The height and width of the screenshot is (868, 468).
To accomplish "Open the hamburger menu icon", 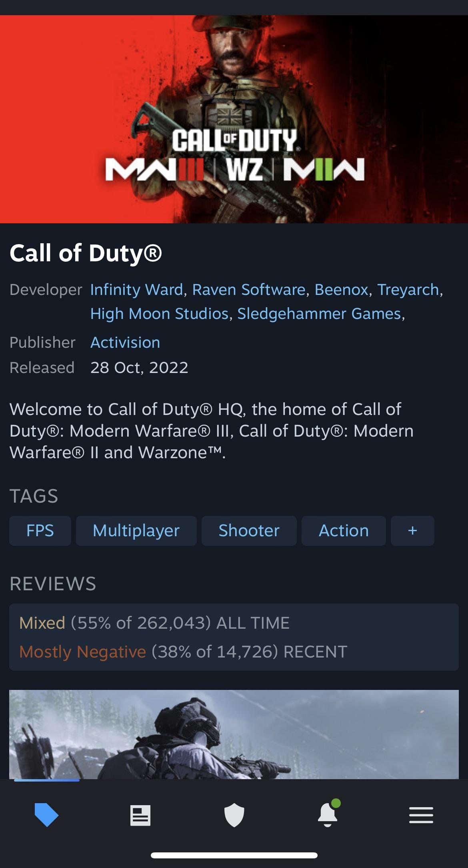I will [x=421, y=815].
